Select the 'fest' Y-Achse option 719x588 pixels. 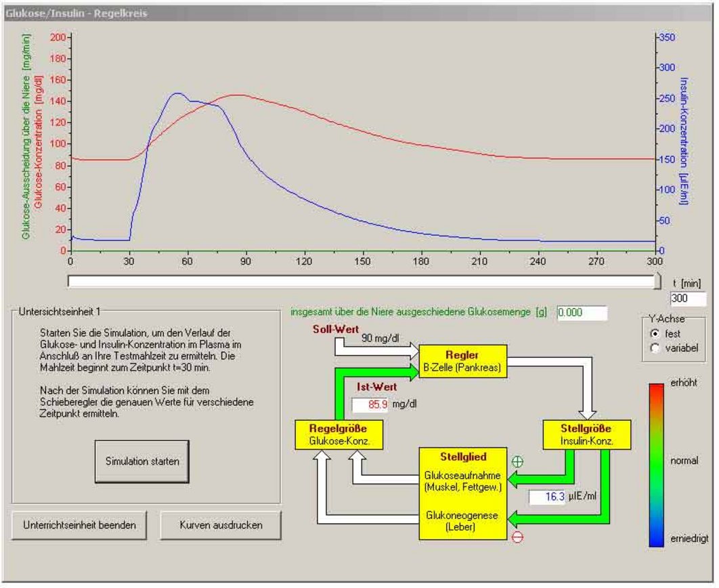pos(655,334)
